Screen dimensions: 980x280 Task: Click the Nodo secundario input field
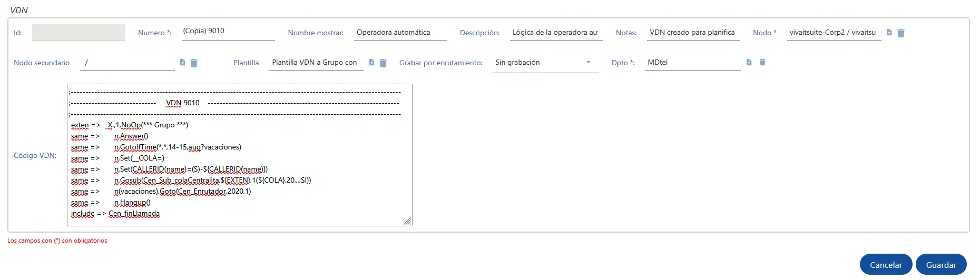[x=128, y=63]
